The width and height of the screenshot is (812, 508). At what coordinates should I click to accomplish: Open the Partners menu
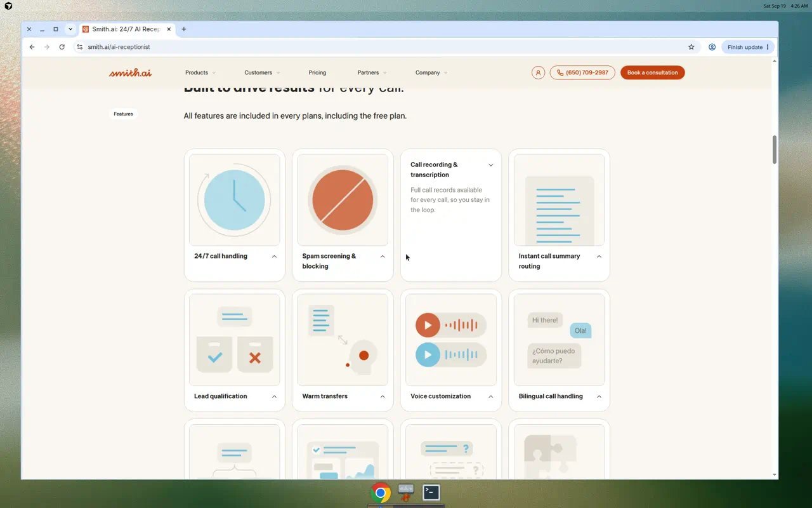tap(372, 72)
